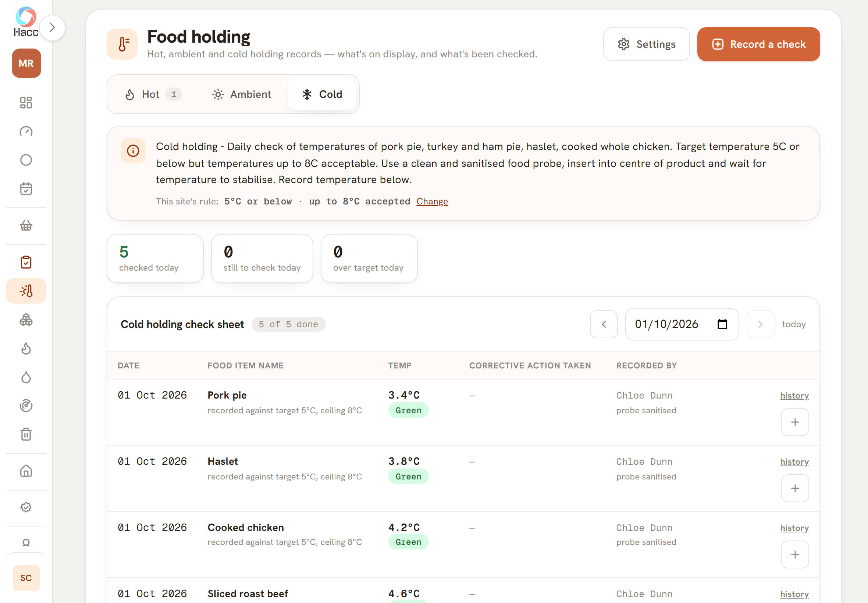Click plus button in Cooked chicken row

[795, 554]
